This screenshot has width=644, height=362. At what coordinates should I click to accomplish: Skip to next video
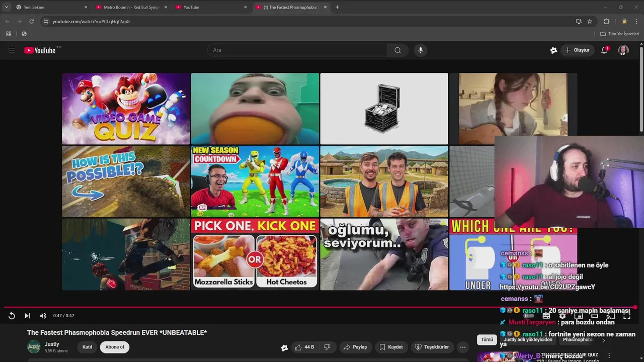click(27, 316)
